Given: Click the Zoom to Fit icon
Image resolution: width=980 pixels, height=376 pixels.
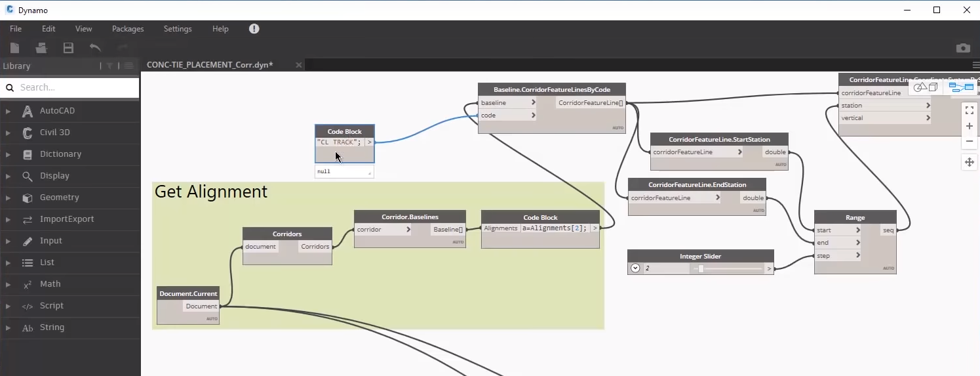Looking at the screenshot, I should 970,110.
